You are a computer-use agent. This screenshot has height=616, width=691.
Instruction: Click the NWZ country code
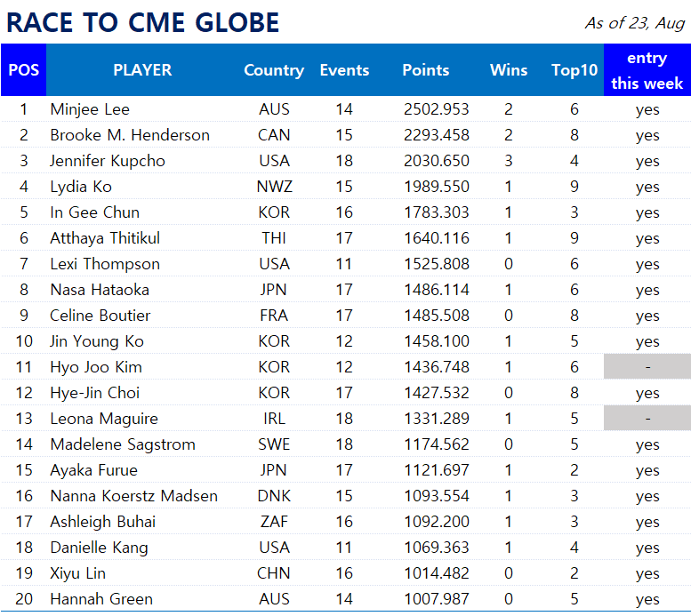(274, 187)
